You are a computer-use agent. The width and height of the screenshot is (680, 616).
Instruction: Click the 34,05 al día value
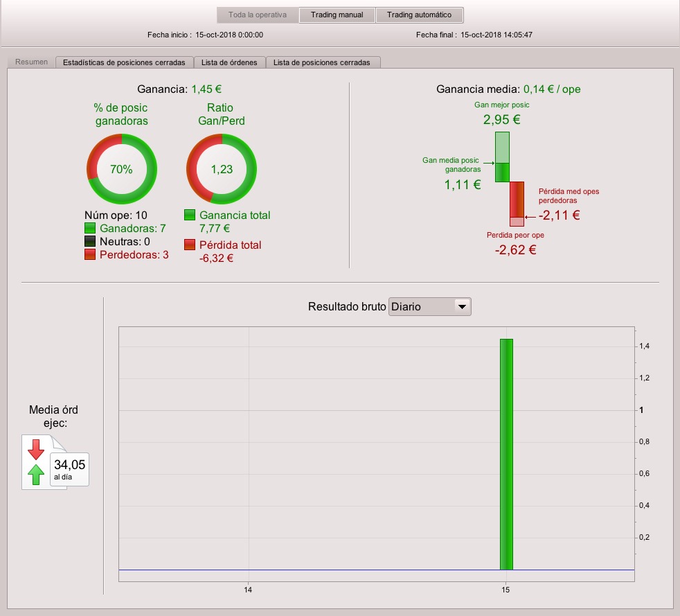click(69, 469)
